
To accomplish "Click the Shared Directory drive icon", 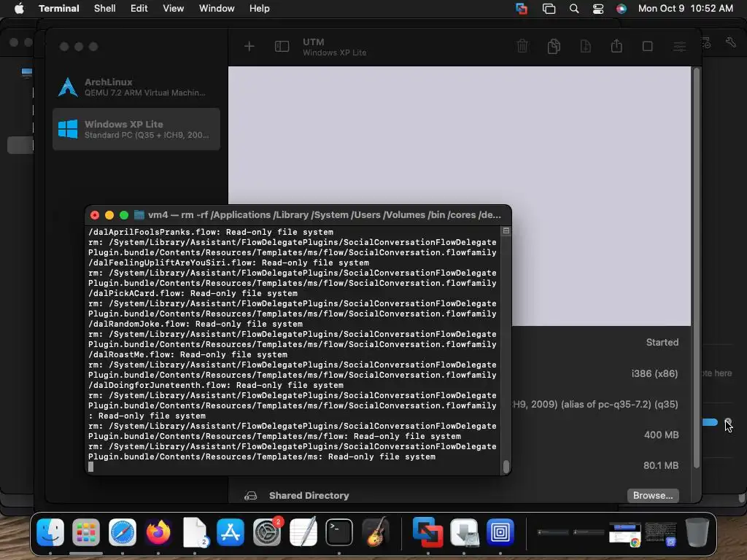I will point(251,496).
